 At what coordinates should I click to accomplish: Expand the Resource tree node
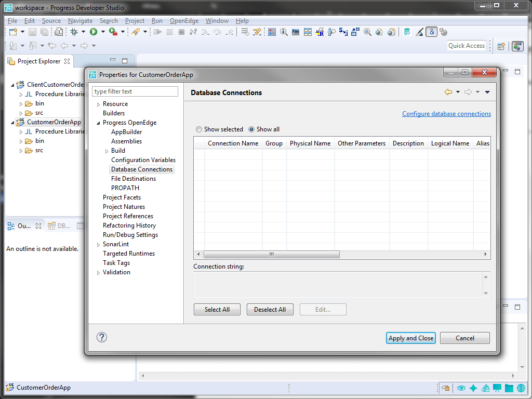point(98,104)
